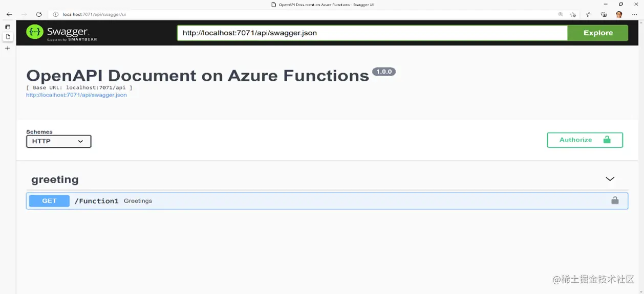Image resolution: width=644 pixels, height=294 pixels.
Task: Open the favorites list icon
Action: click(589, 14)
